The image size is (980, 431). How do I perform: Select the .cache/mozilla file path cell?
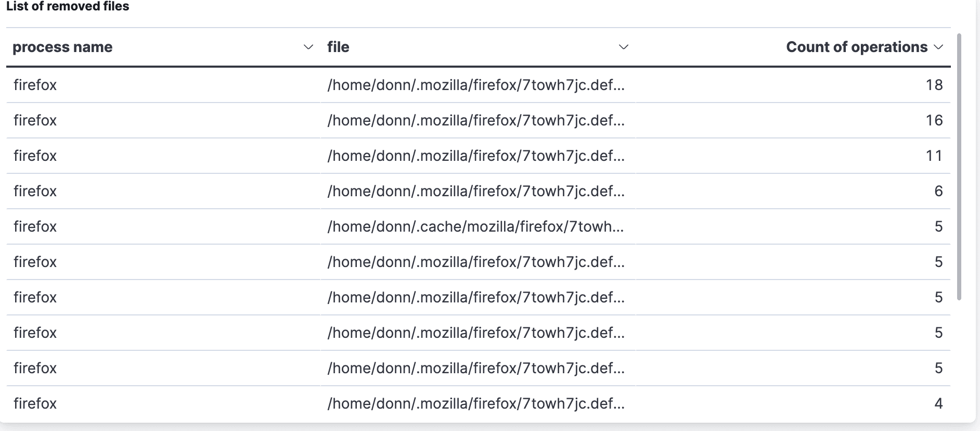click(475, 226)
